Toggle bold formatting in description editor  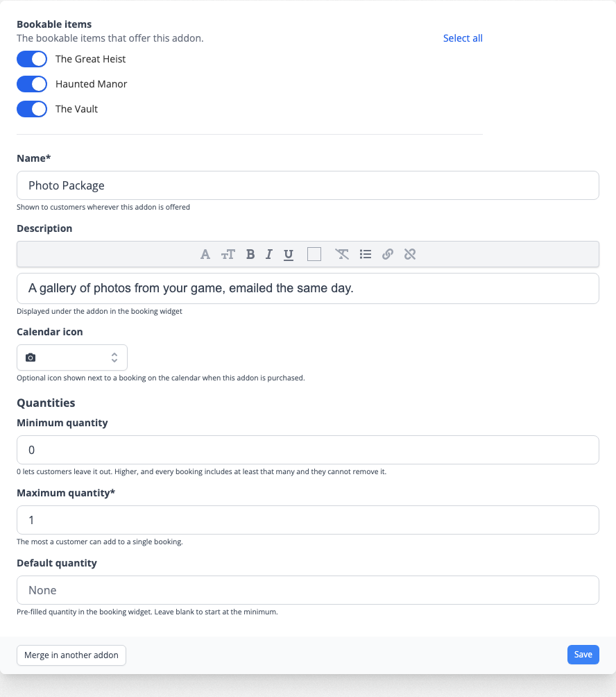tap(250, 254)
